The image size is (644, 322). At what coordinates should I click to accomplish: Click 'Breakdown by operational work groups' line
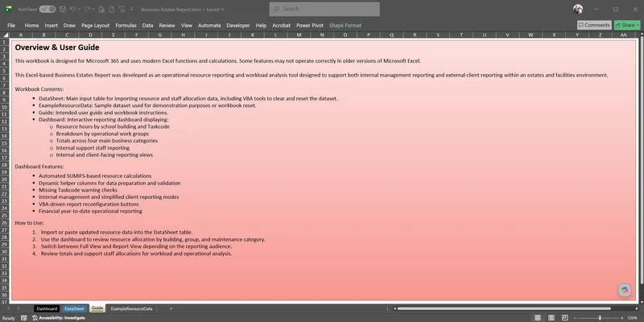[x=102, y=134]
